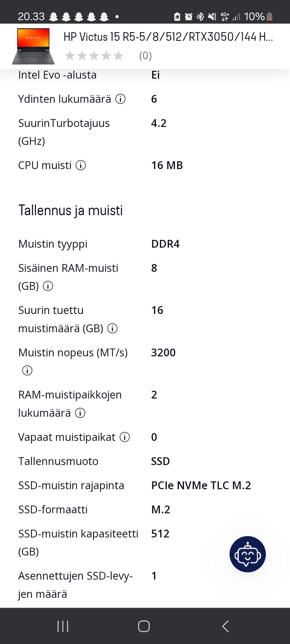Tap info icon for RAM-muistipaikkojen lukumäärä
This screenshot has width=290, height=644.
click(x=80, y=413)
